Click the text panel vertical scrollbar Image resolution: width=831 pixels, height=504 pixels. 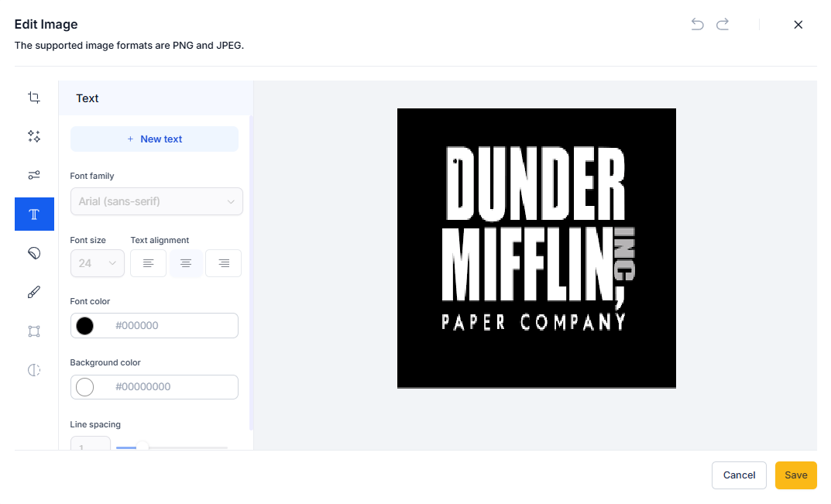pyautogui.click(x=251, y=273)
